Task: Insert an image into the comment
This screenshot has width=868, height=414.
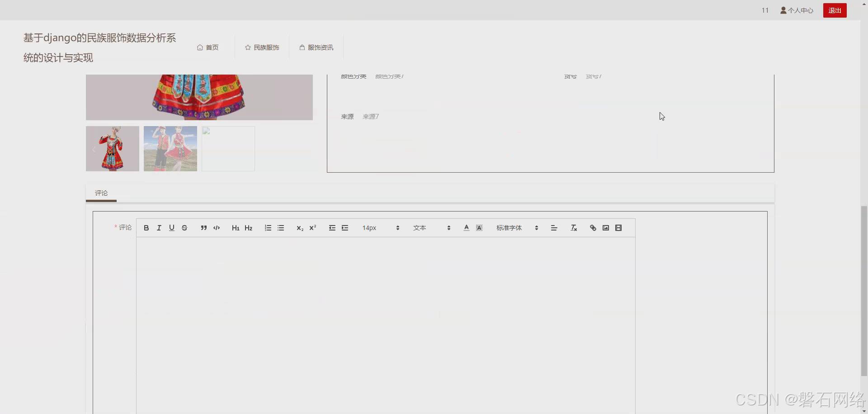Action: tap(606, 228)
